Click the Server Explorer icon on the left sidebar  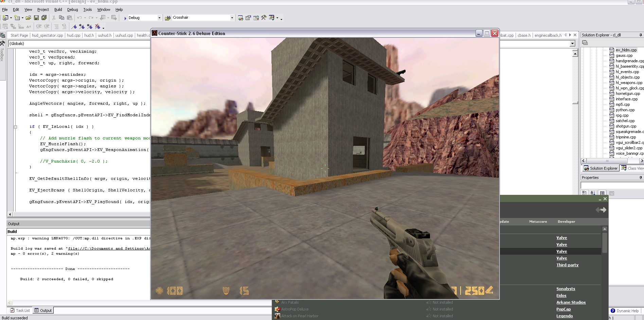pos(2,35)
